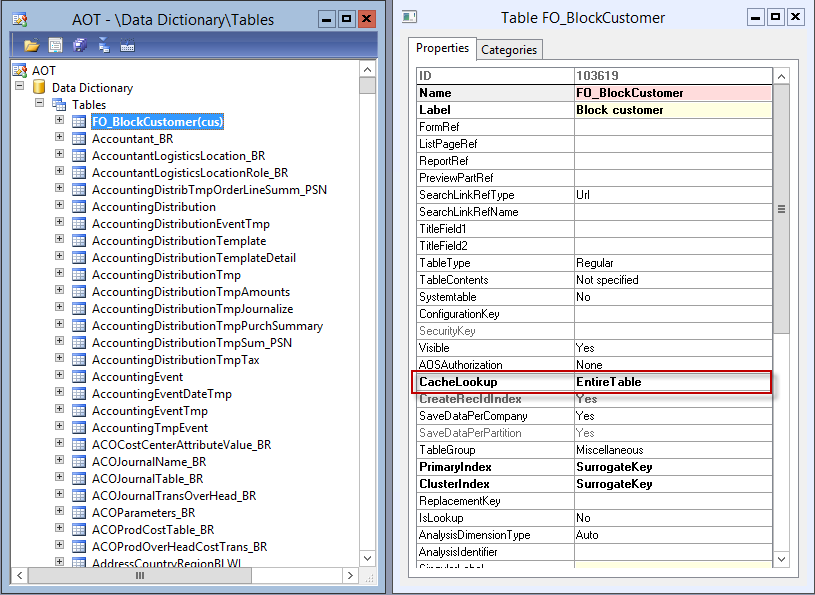Click the Table FO_BlockCustomer window title icon
815x595 pixels.
[410, 17]
